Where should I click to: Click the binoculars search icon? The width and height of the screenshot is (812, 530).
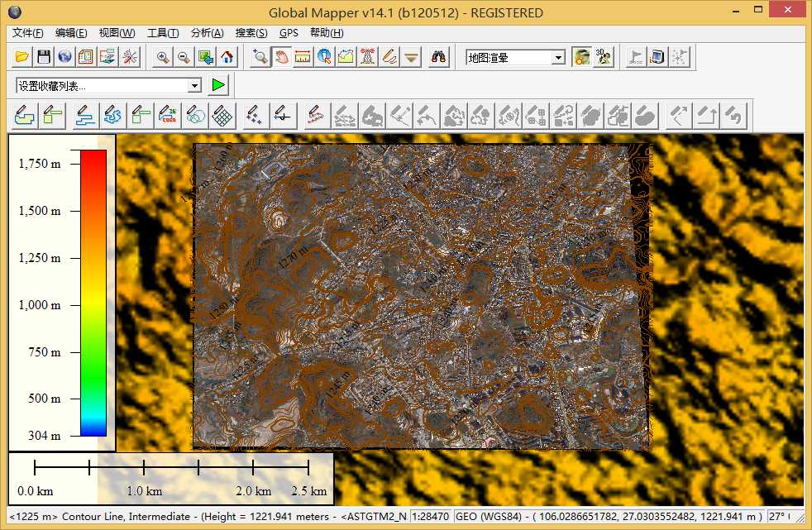coord(439,57)
